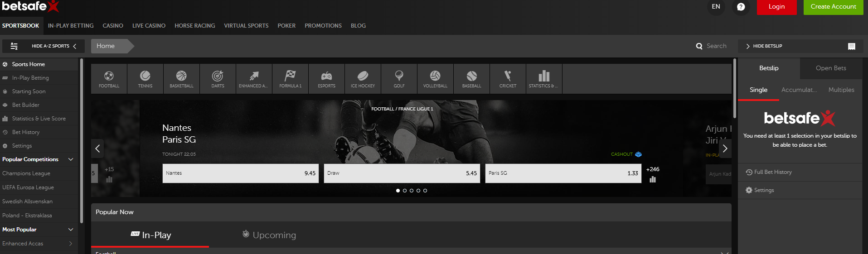
Task: Open the EN language selector
Action: coord(716,7)
